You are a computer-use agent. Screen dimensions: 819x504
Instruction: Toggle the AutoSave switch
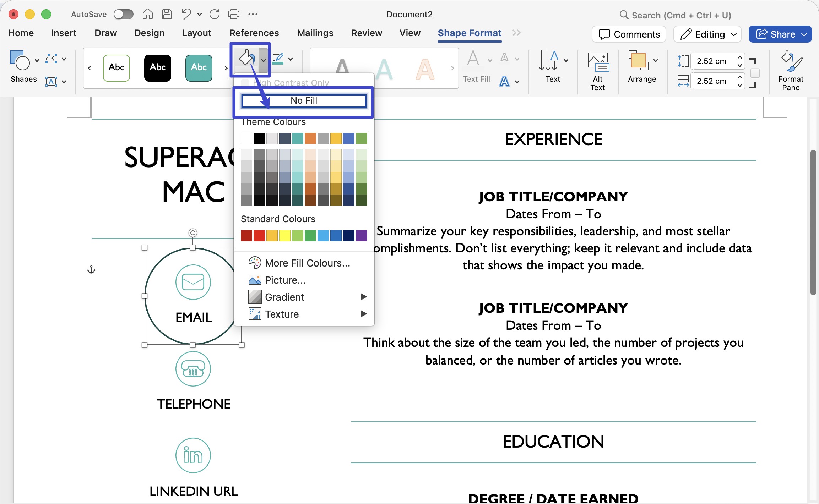point(123,14)
